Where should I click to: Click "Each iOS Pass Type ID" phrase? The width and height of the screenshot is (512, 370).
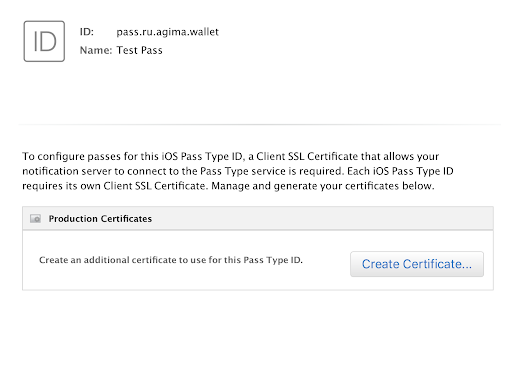(400, 171)
